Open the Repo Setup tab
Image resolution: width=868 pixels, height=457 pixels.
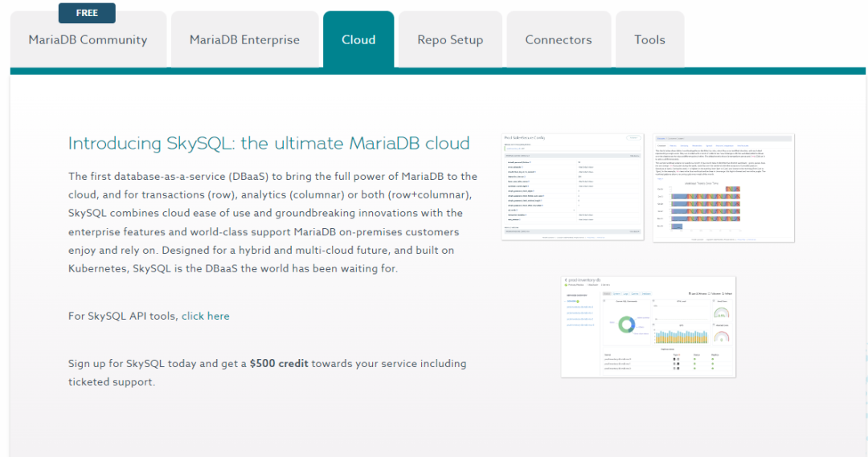click(x=450, y=40)
